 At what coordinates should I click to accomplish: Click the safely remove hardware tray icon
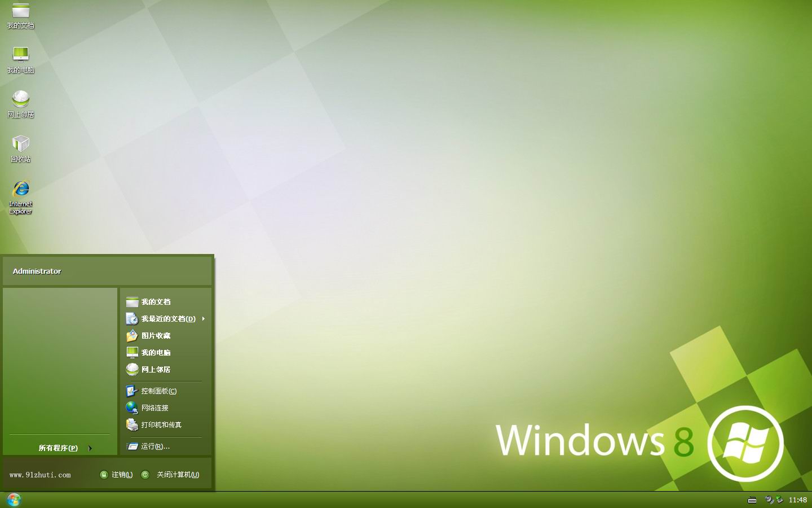click(x=779, y=500)
